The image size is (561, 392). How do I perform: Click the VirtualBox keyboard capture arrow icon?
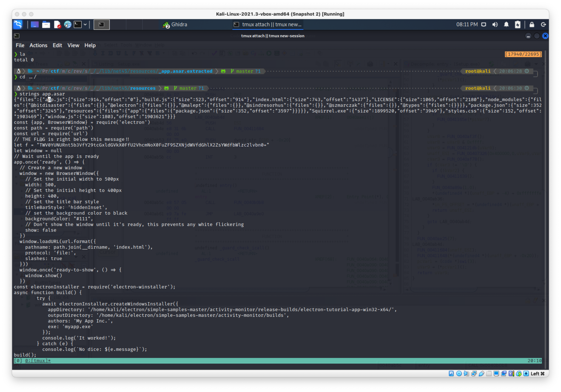pyautogui.click(x=526, y=373)
